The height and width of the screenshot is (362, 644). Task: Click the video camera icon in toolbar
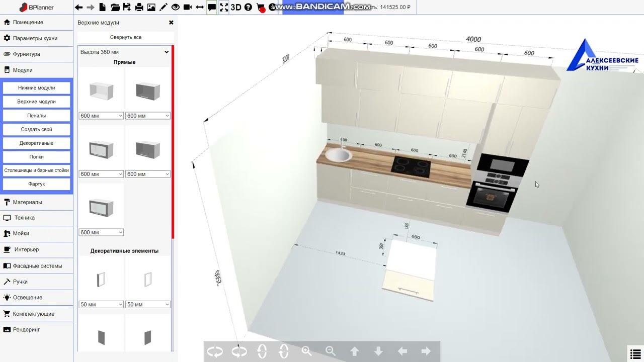pyautogui.click(x=188, y=7)
